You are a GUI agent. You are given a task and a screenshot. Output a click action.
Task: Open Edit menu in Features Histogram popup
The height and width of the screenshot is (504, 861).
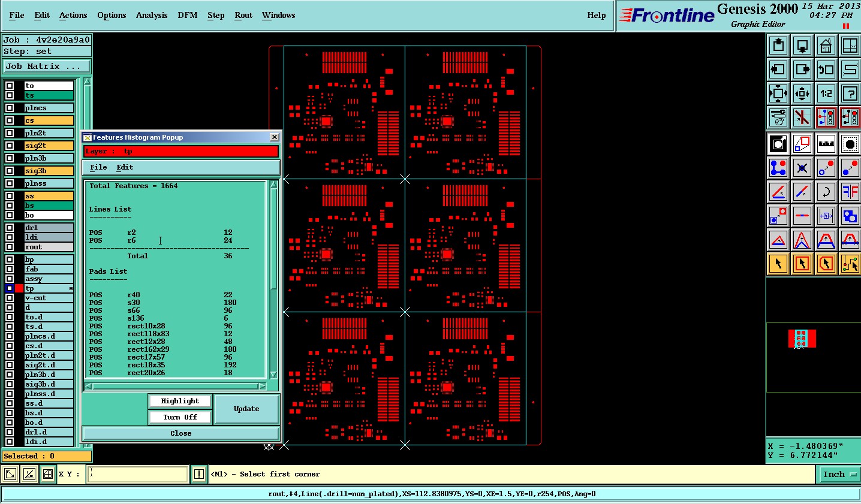click(125, 167)
